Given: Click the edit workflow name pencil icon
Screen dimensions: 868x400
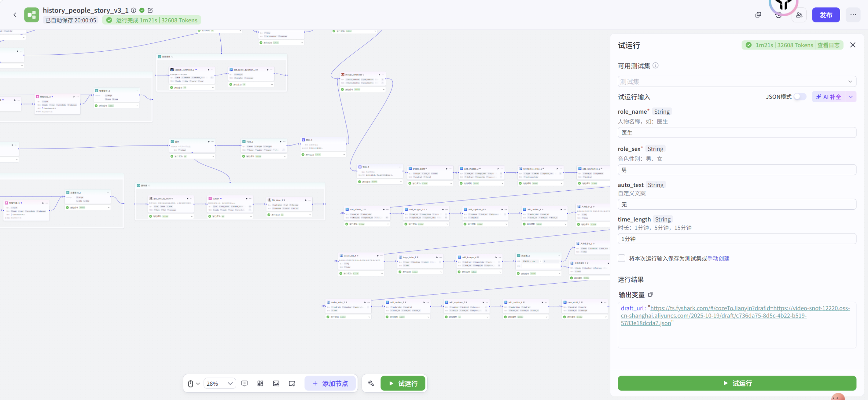Looking at the screenshot, I should point(151,10).
